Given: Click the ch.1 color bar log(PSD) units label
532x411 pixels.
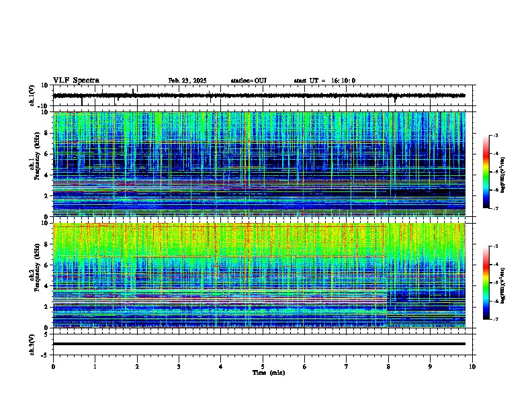Looking at the screenshot, I should pos(503,175).
